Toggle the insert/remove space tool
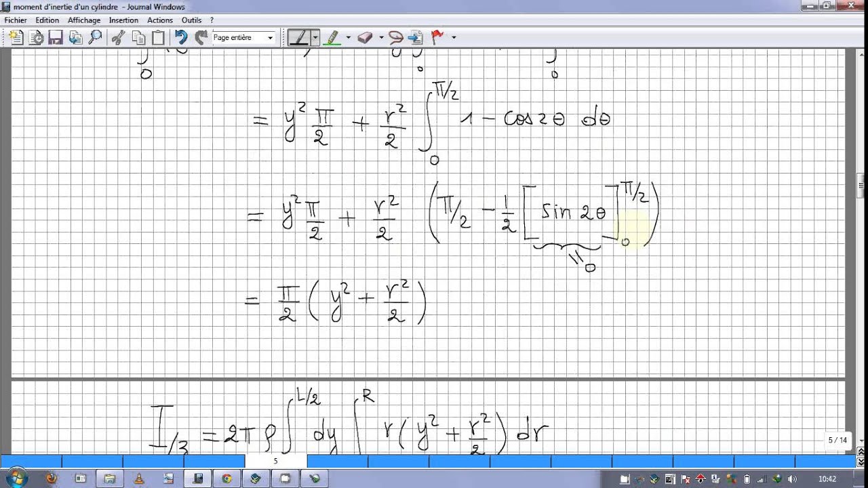 416,37
